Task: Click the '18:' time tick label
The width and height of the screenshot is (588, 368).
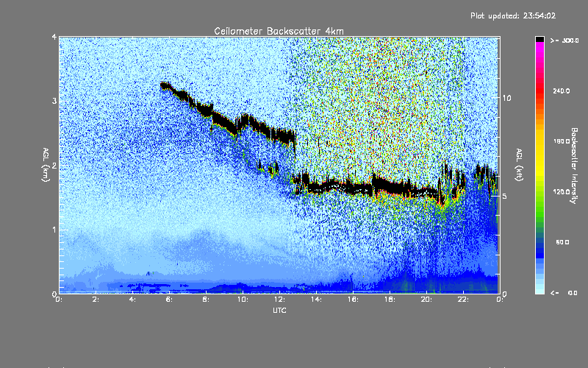Action: (x=390, y=300)
